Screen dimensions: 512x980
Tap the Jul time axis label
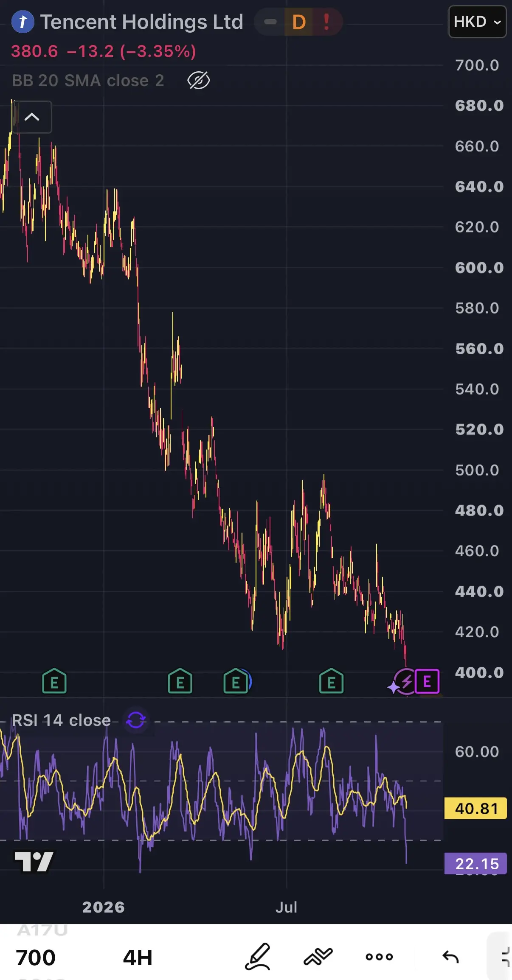pos(287,907)
